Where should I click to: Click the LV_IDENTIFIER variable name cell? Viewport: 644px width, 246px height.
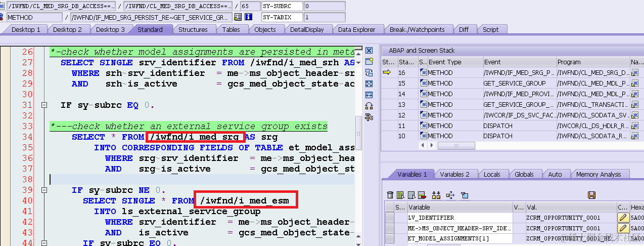(460, 218)
